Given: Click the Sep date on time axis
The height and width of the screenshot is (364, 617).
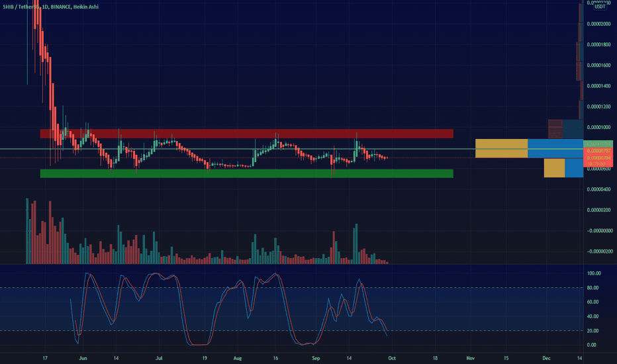Looking at the screenshot, I should tap(316, 358).
